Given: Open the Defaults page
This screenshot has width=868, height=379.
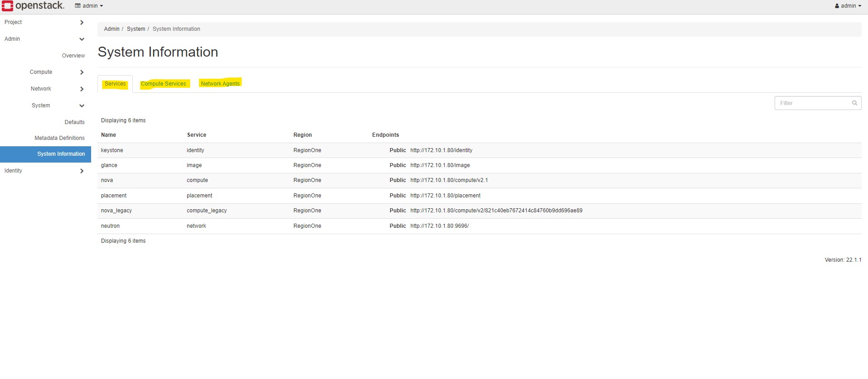Looking at the screenshot, I should pos(75,122).
